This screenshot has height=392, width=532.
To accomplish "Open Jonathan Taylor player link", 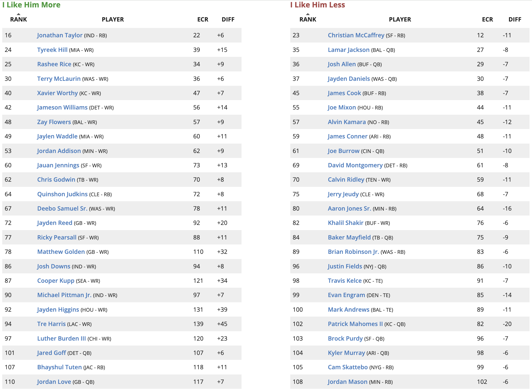I will [x=60, y=35].
